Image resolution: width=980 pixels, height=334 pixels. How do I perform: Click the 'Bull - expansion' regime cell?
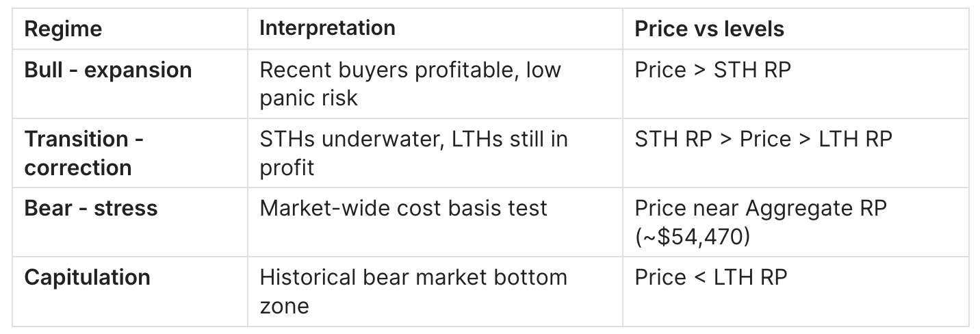coord(108,70)
